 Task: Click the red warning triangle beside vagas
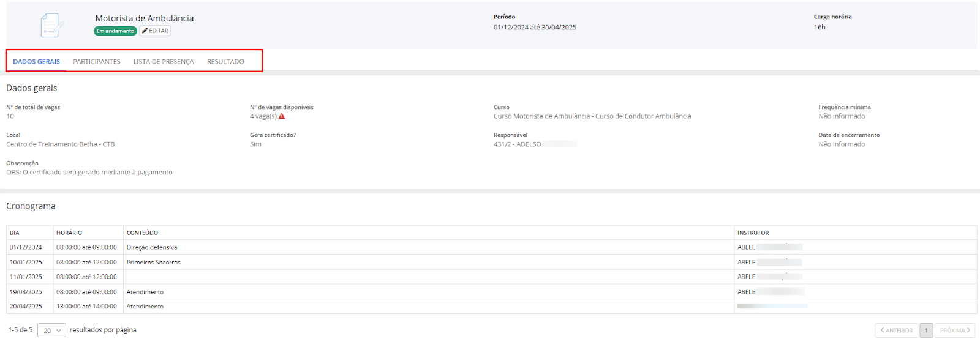(282, 116)
